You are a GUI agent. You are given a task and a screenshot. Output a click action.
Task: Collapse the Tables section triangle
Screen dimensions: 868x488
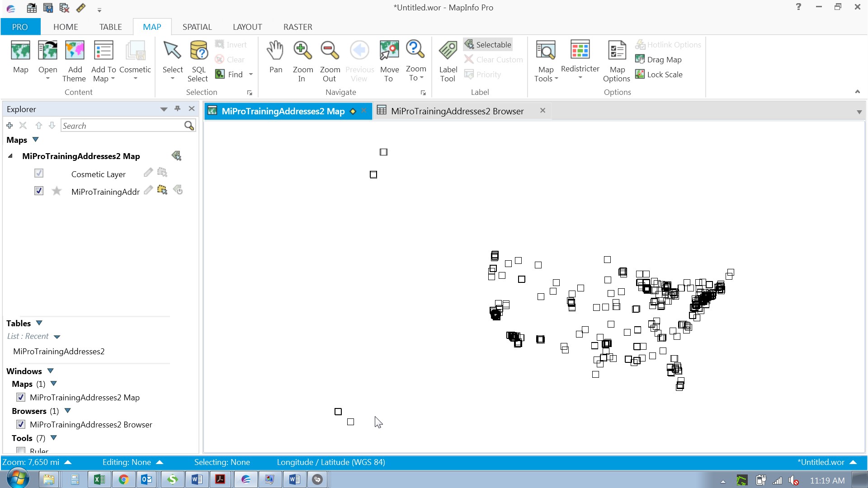(39, 323)
